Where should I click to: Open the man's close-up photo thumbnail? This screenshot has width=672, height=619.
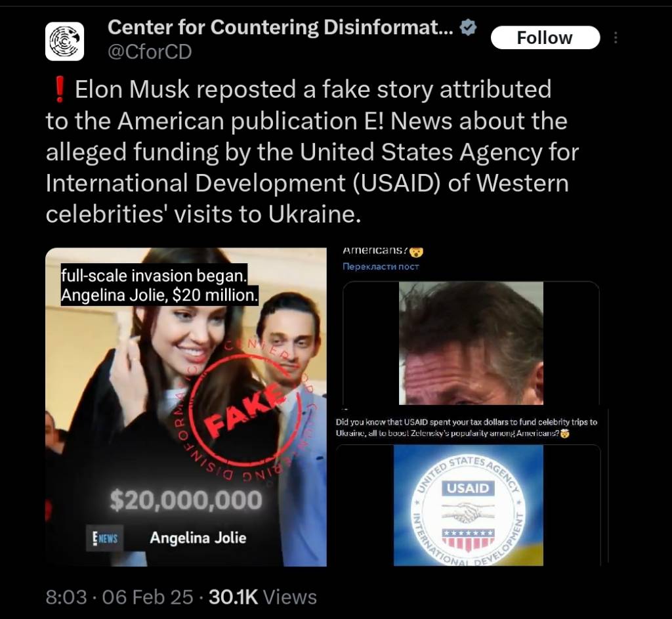[x=471, y=343]
